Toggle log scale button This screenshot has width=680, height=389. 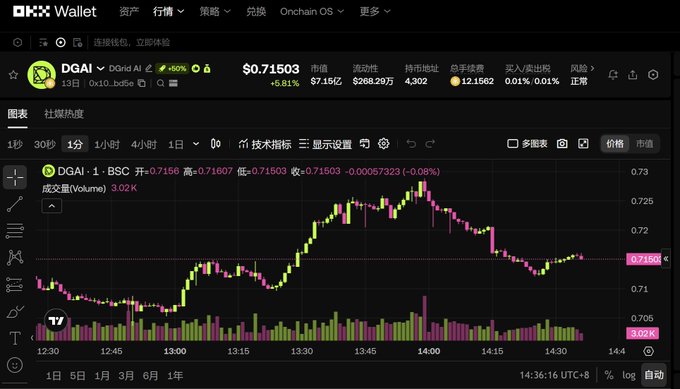pos(629,375)
